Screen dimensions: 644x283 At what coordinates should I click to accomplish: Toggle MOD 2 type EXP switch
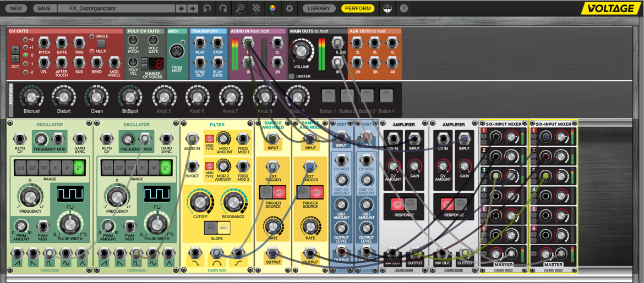(210, 166)
